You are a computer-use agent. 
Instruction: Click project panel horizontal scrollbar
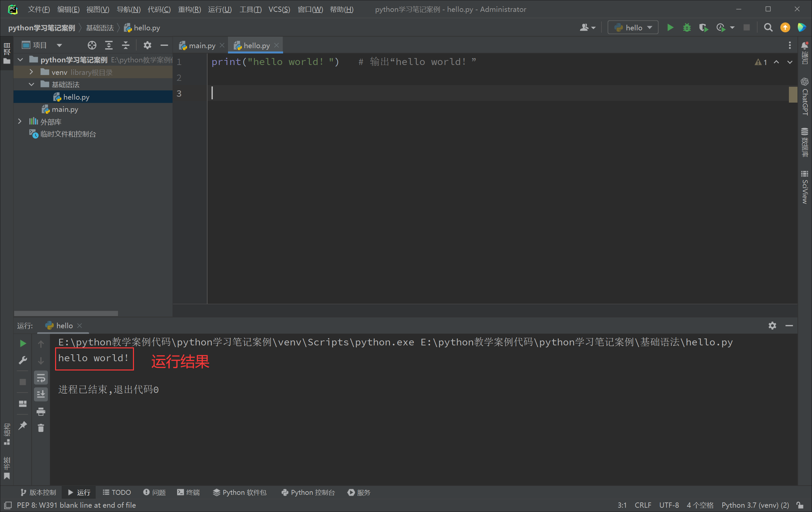66,313
